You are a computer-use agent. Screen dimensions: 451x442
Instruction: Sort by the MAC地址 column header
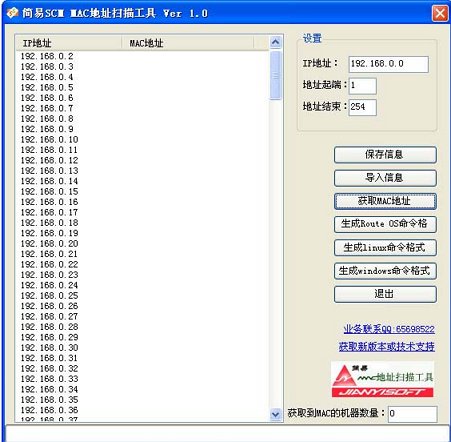pos(187,43)
